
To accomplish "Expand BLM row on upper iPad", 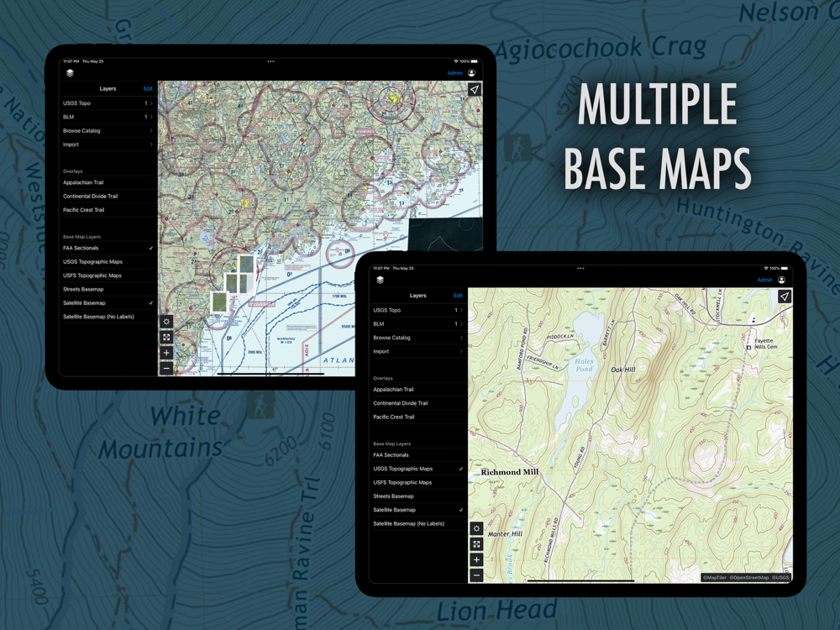I will 108,117.
